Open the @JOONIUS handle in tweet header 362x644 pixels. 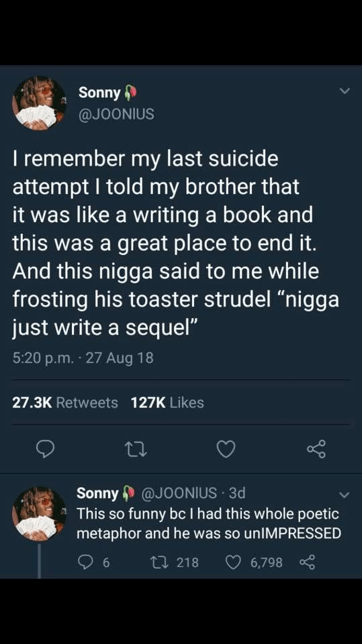point(116,114)
